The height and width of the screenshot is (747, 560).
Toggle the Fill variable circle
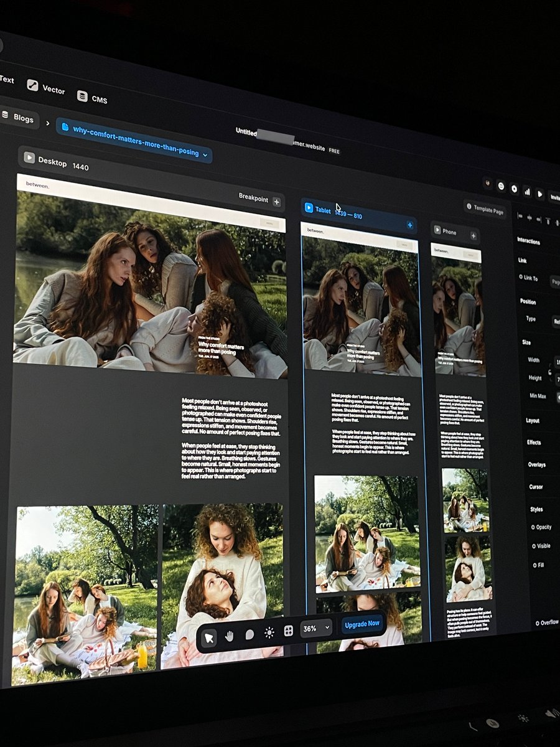point(534,565)
